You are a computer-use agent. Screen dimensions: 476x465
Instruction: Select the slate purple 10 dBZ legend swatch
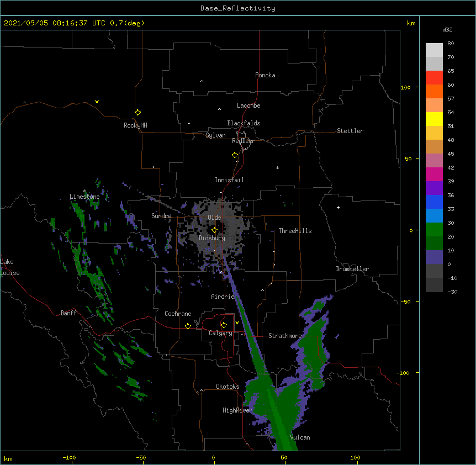(434, 257)
